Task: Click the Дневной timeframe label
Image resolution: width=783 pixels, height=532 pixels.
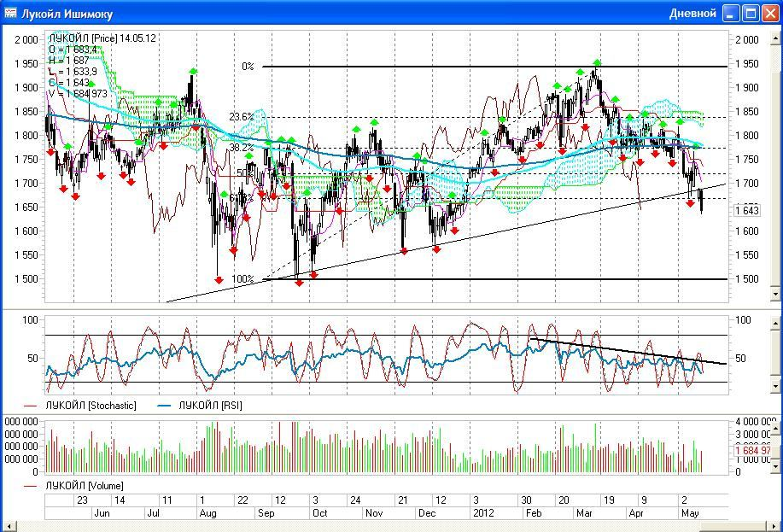Action: click(x=692, y=14)
